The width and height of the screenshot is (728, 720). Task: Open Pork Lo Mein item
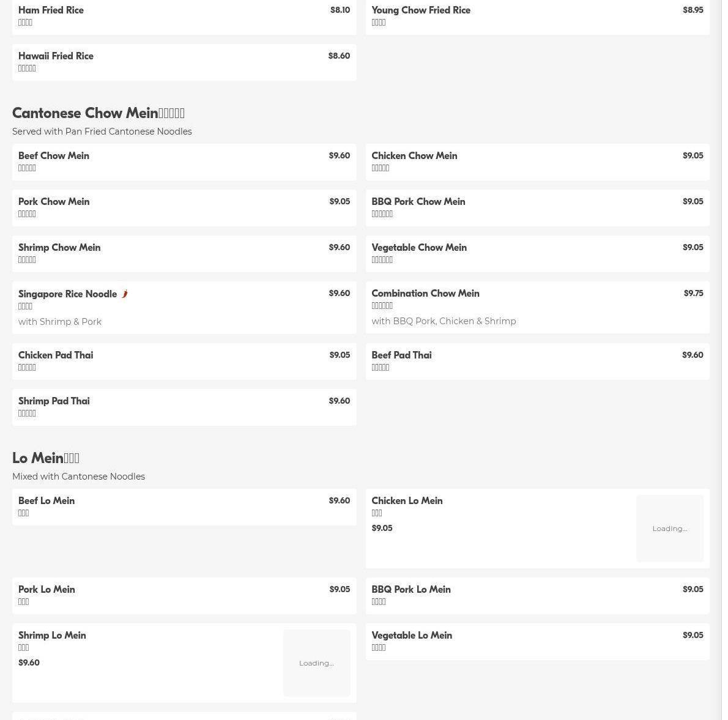coord(184,596)
